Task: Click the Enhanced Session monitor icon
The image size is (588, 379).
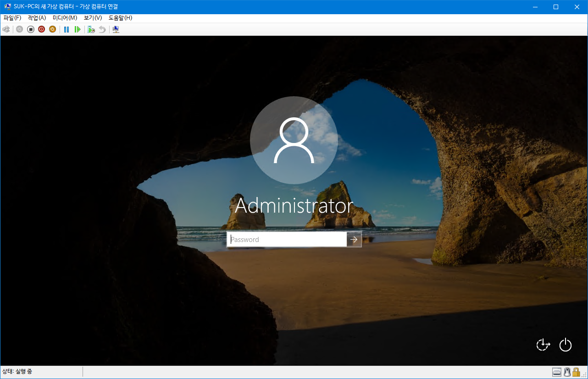Action: pyautogui.click(x=116, y=29)
